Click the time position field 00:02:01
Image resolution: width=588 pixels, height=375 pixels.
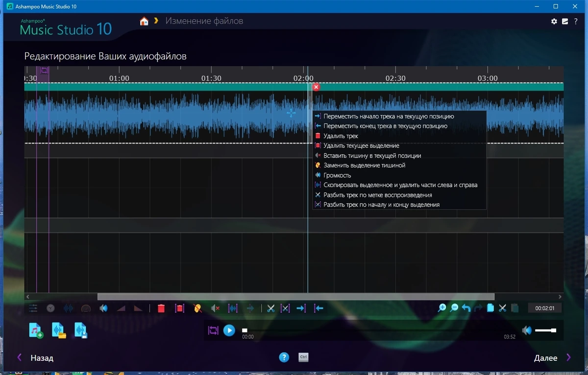click(x=545, y=308)
